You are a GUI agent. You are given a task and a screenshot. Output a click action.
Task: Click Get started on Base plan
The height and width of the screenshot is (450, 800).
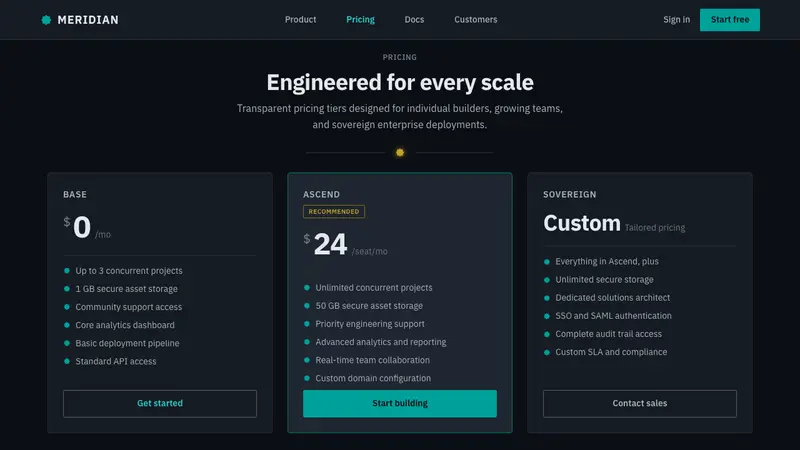pos(160,404)
